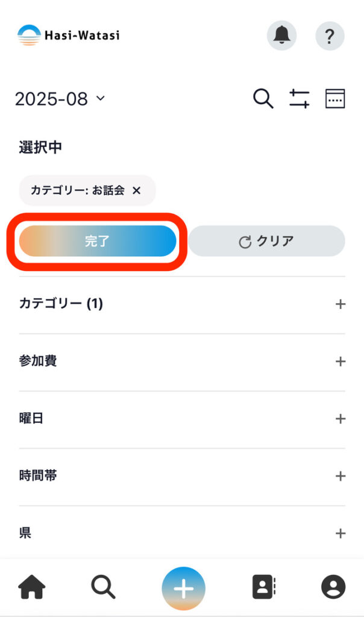Open notifications bell icon
Viewport: 364px width, 617px height.
[x=281, y=36]
